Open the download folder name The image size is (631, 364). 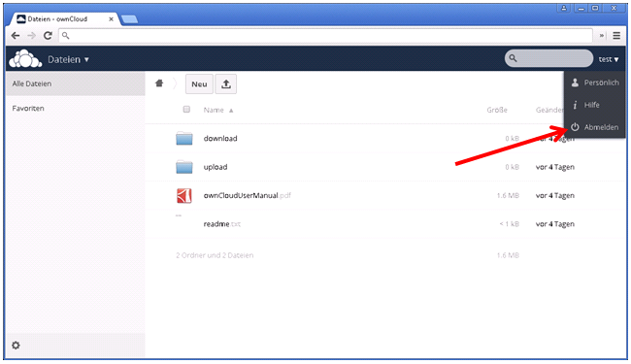click(220, 139)
